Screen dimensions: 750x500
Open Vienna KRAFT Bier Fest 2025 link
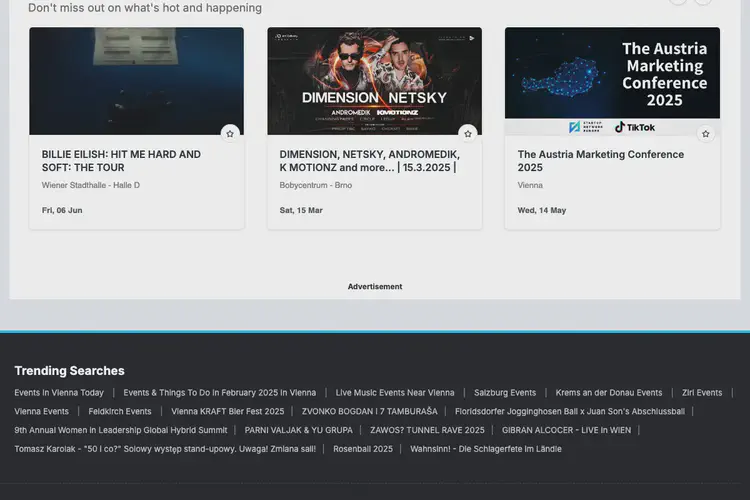coord(228,411)
